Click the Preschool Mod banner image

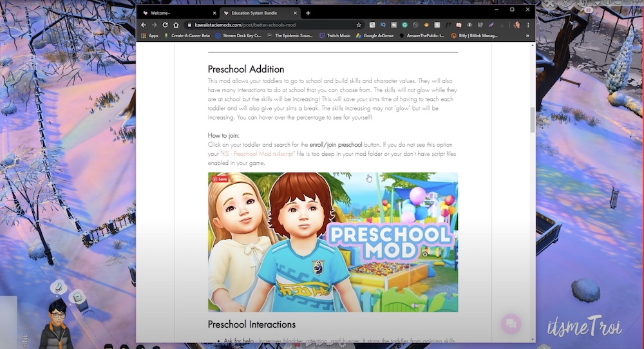click(x=333, y=242)
